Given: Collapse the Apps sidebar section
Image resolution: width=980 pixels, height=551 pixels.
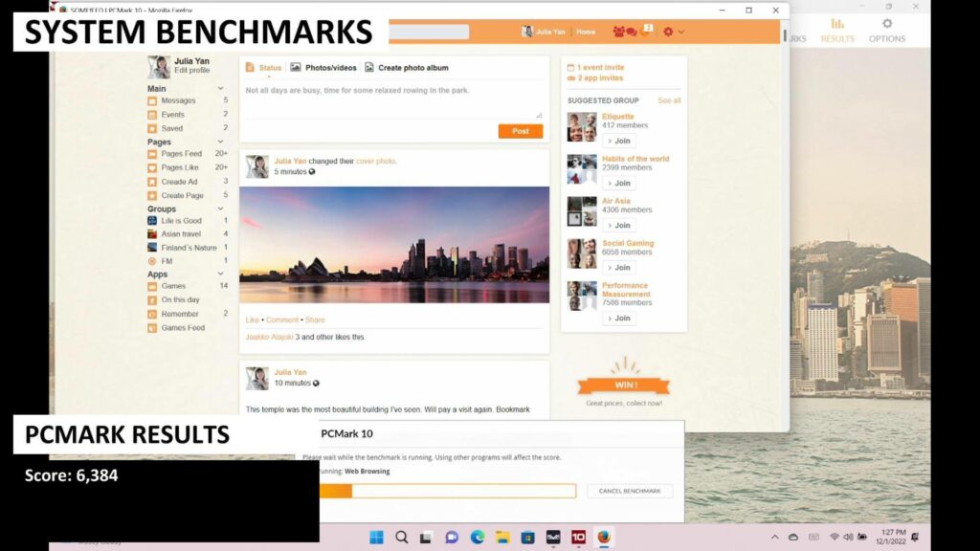Looking at the screenshot, I should pos(221,274).
